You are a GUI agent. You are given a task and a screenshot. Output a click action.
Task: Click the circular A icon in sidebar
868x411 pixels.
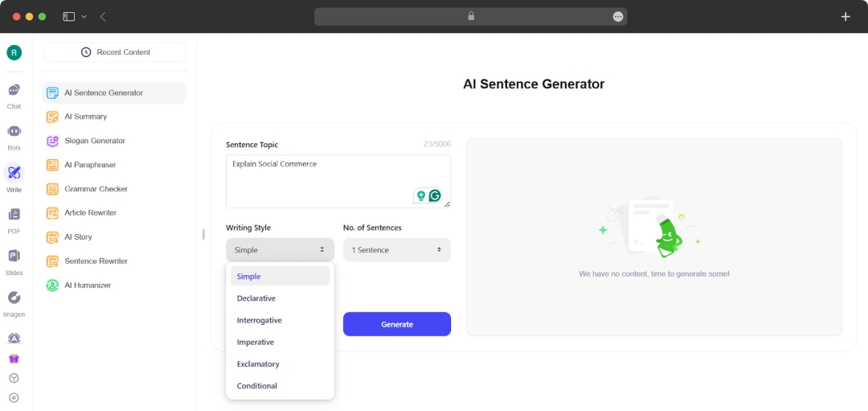click(x=14, y=339)
